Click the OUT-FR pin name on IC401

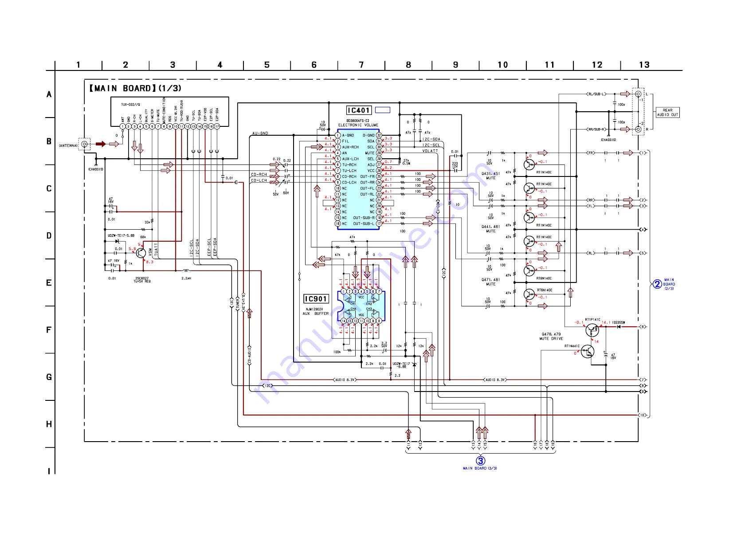(367, 176)
